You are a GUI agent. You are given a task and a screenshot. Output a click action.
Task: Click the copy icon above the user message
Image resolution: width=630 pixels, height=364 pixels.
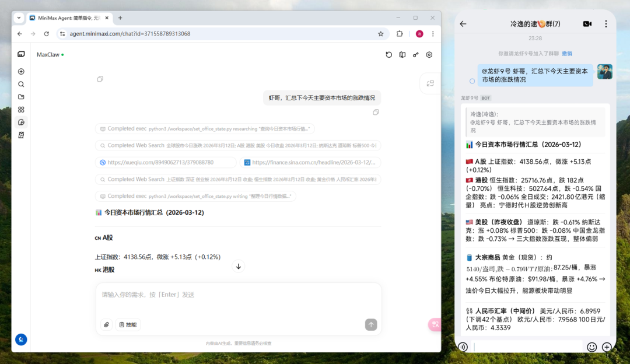100,79
